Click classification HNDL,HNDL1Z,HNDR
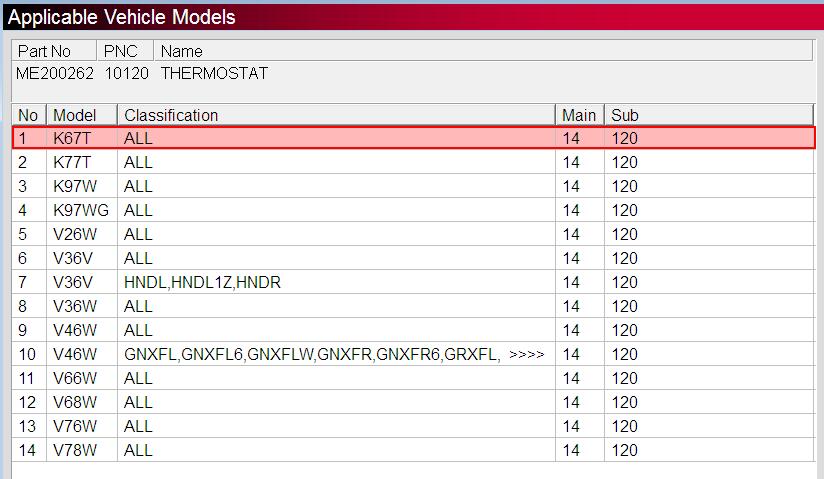 point(202,282)
